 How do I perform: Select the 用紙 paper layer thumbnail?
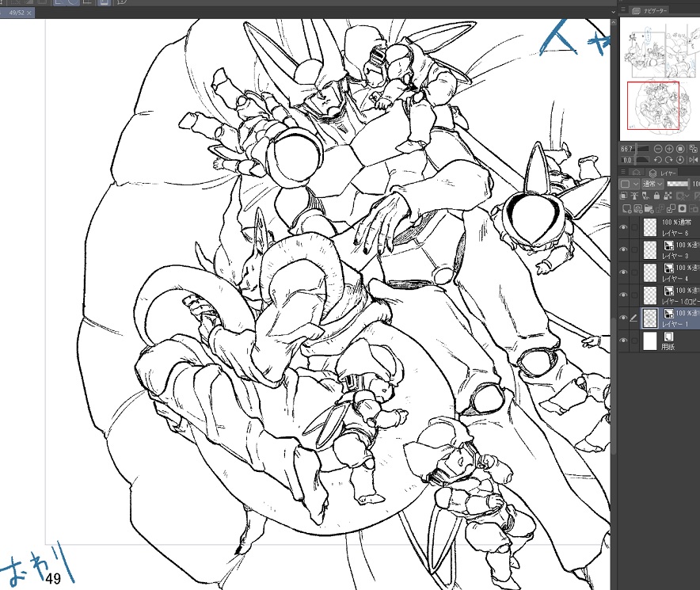point(650,341)
